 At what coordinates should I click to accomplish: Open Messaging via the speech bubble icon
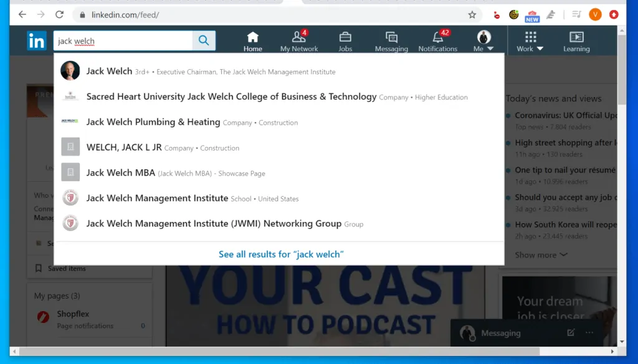pos(391,36)
